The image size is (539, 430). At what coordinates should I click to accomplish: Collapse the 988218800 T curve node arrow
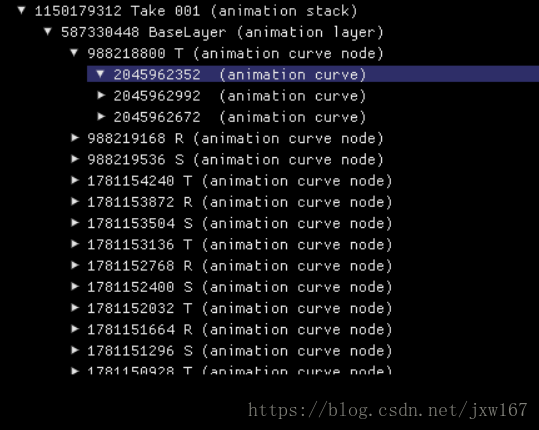click(x=74, y=53)
